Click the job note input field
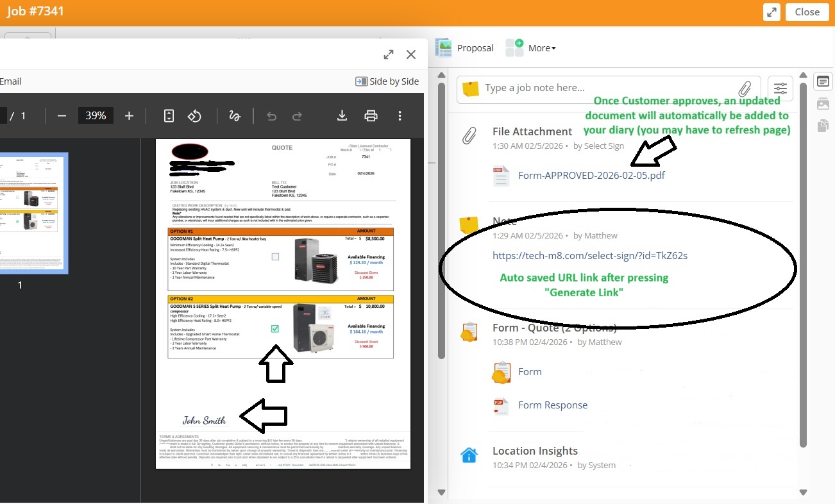The height and width of the screenshot is (504, 835). [x=609, y=88]
